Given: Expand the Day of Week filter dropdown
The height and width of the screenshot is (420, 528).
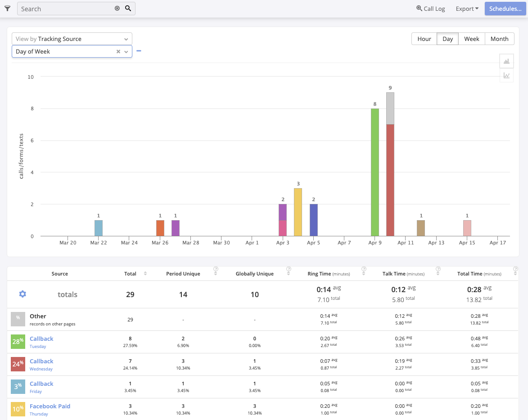Looking at the screenshot, I should click(x=126, y=51).
